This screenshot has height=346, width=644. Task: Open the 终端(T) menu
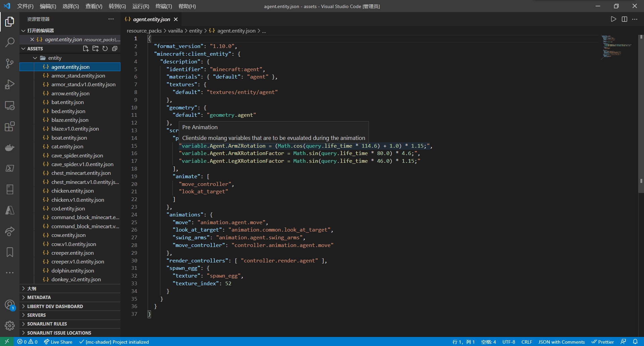click(164, 6)
